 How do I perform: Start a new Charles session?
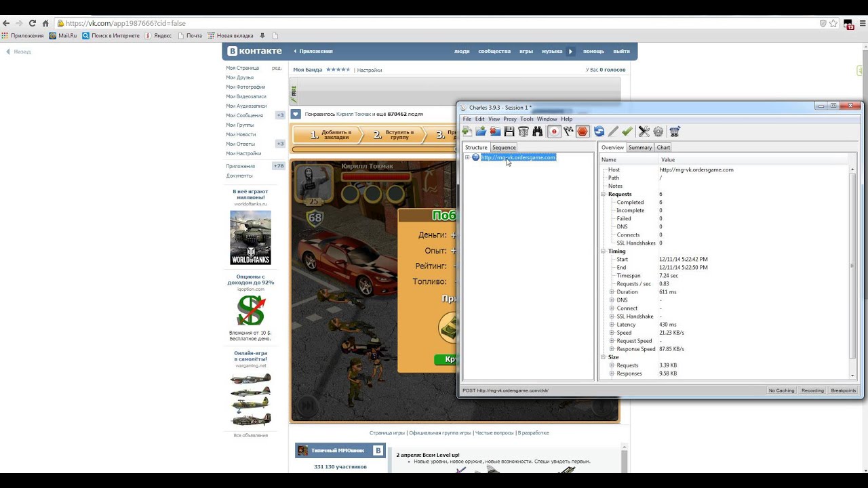pos(467,131)
